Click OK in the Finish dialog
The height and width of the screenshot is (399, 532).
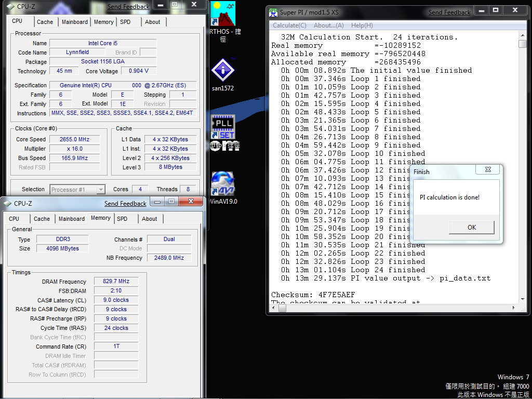471,228
